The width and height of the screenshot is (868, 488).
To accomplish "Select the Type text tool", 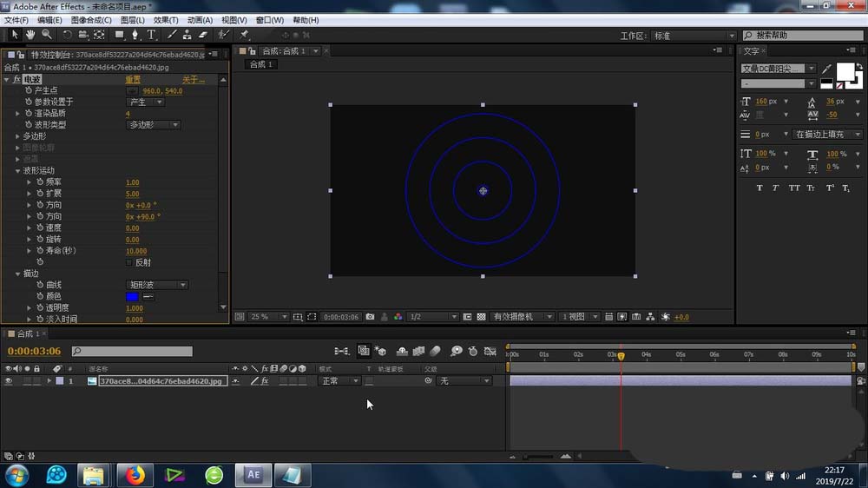I will point(151,35).
